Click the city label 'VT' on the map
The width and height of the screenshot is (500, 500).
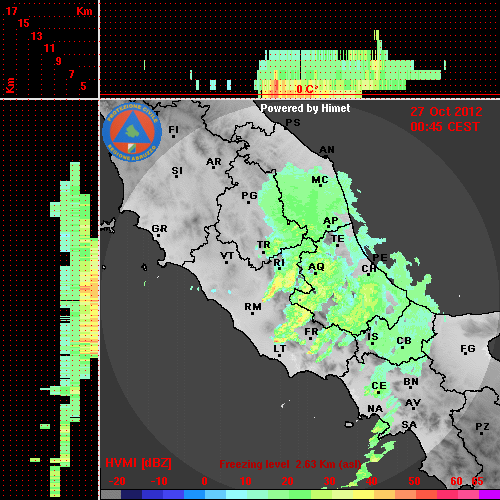point(227,256)
